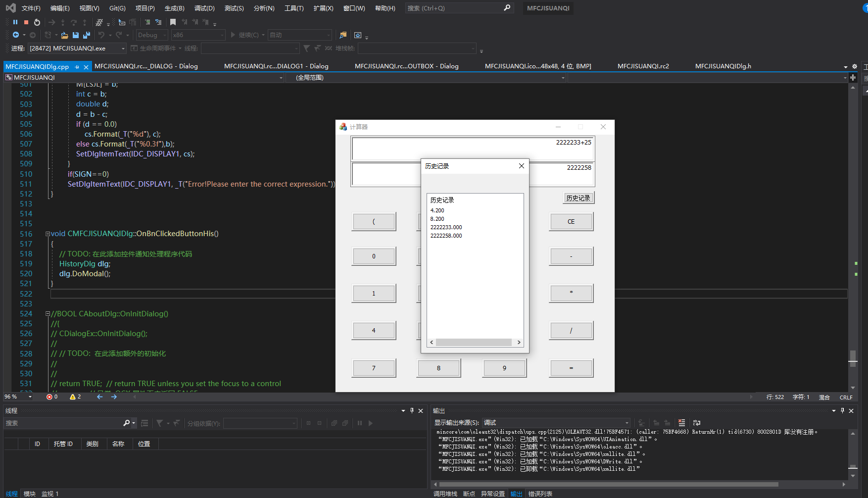
Task: Pause debugging with the break-all icon
Action: click(15, 22)
